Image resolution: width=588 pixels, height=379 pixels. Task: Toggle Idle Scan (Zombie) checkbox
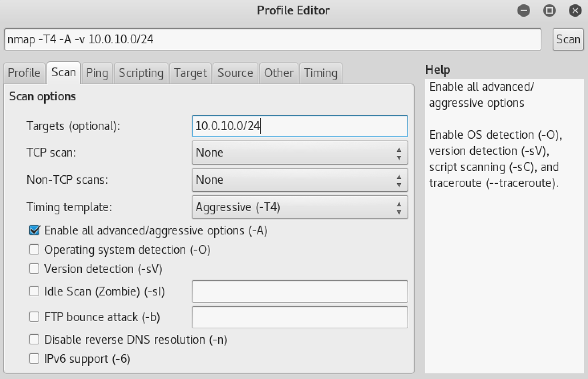tap(34, 291)
